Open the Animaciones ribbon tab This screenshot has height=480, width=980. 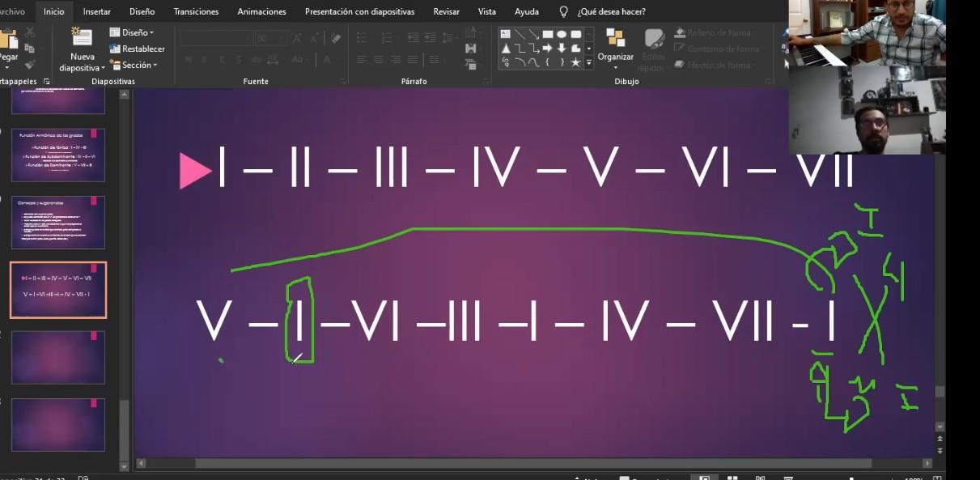261,11
